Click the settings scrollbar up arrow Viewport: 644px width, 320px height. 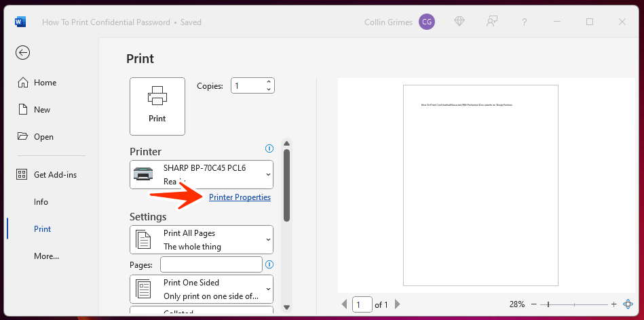(286, 143)
